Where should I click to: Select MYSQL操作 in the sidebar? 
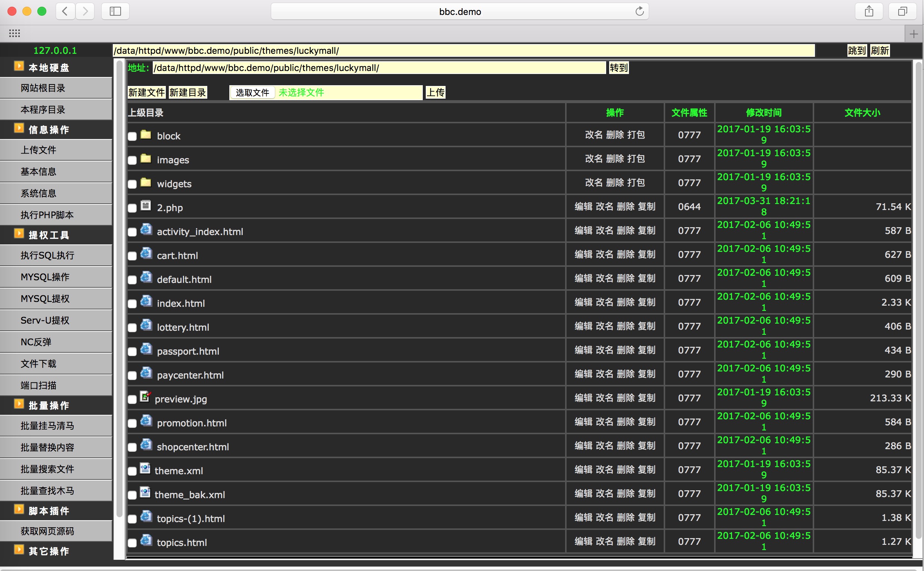(x=45, y=277)
